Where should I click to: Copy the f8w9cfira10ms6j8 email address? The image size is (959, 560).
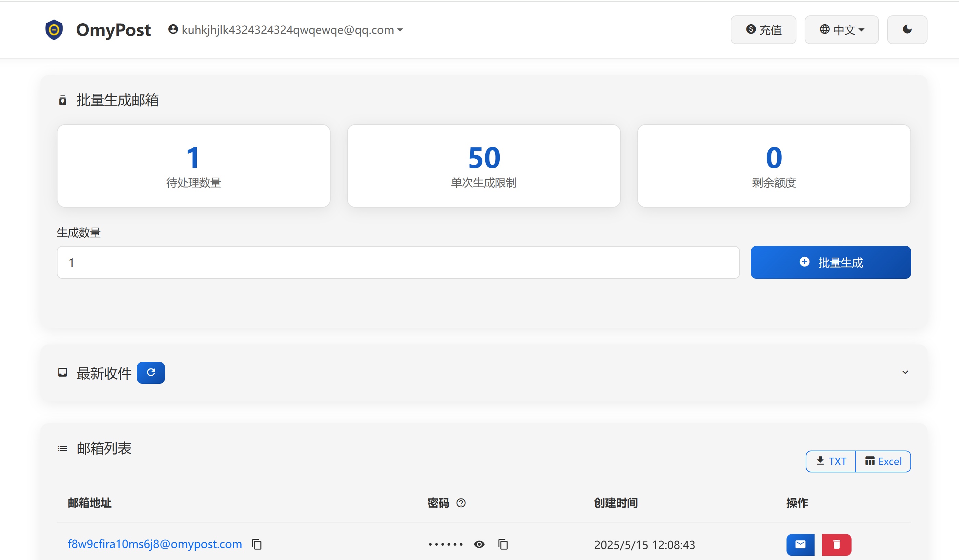click(257, 544)
